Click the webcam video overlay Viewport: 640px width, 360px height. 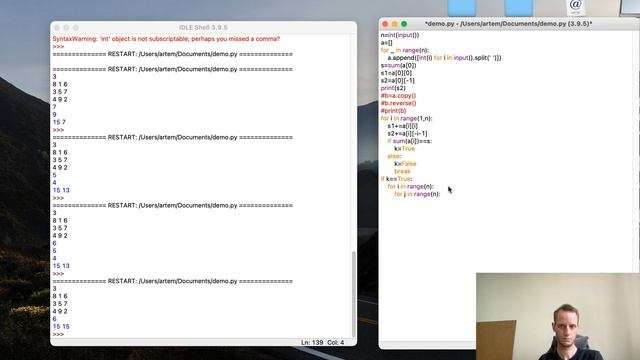tap(558, 316)
